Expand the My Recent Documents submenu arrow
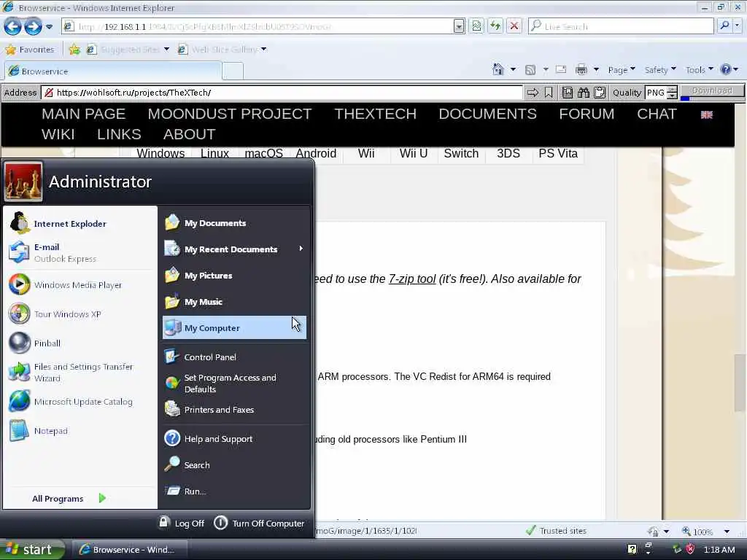 tap(301, 249)
